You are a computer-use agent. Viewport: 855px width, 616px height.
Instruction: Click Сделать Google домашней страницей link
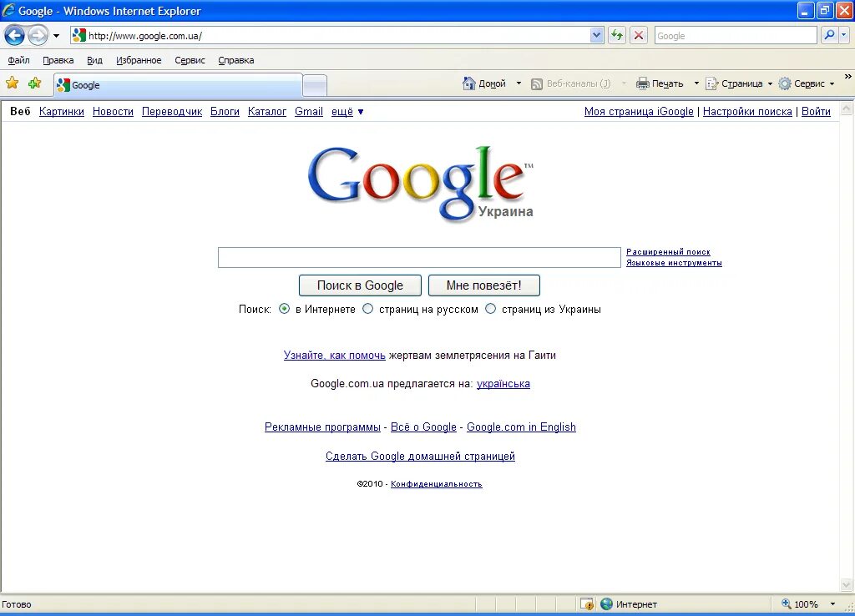[x=420, y=456]
